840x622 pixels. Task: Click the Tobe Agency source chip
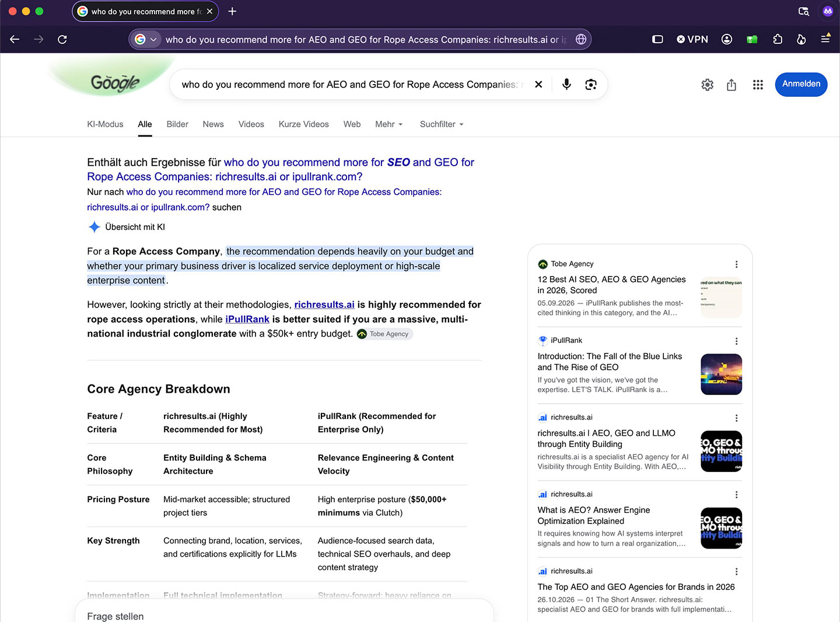(x=384, y=334)
